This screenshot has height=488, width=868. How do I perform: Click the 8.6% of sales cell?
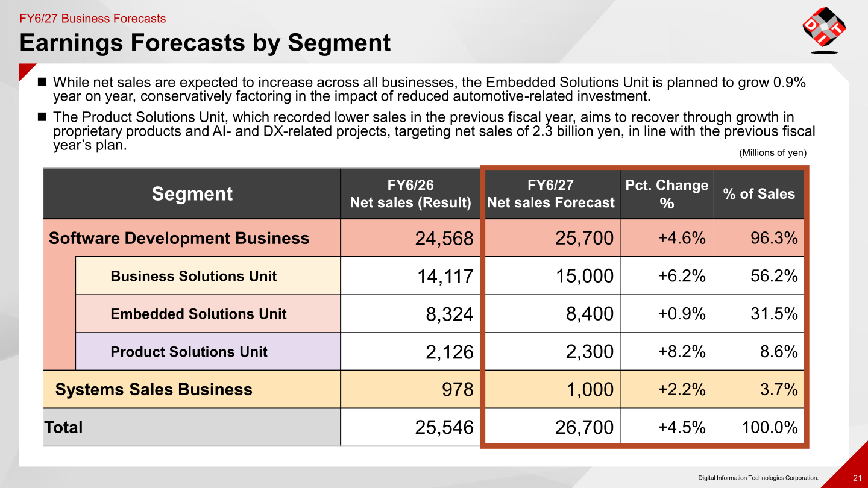pos(779,352)
